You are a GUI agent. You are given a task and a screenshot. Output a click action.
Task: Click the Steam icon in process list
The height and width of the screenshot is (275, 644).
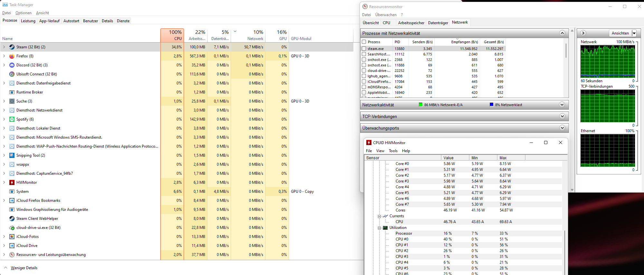[x=12, y=47]
